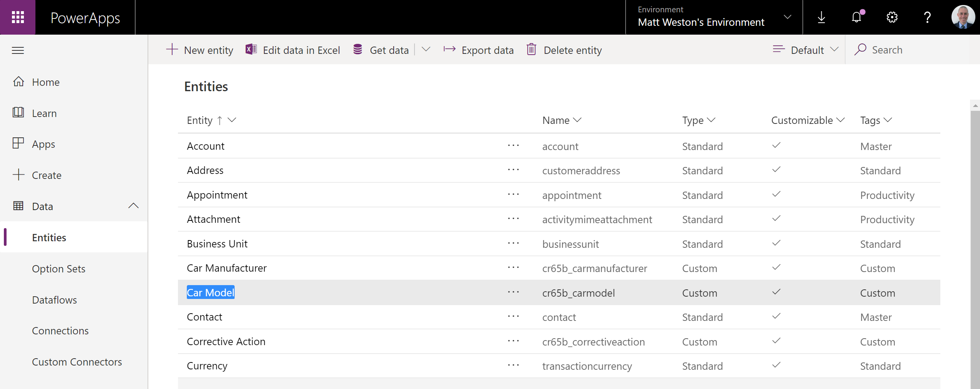The height and width of the screenshot is (389, 980).
Task: Open the Customizable column dropdown
Action: (841, 120)
